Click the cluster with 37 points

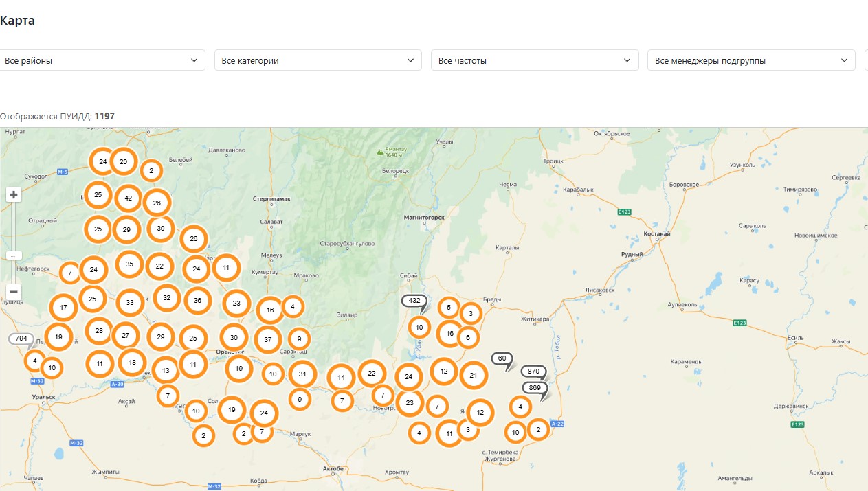[x=268, y=339]
